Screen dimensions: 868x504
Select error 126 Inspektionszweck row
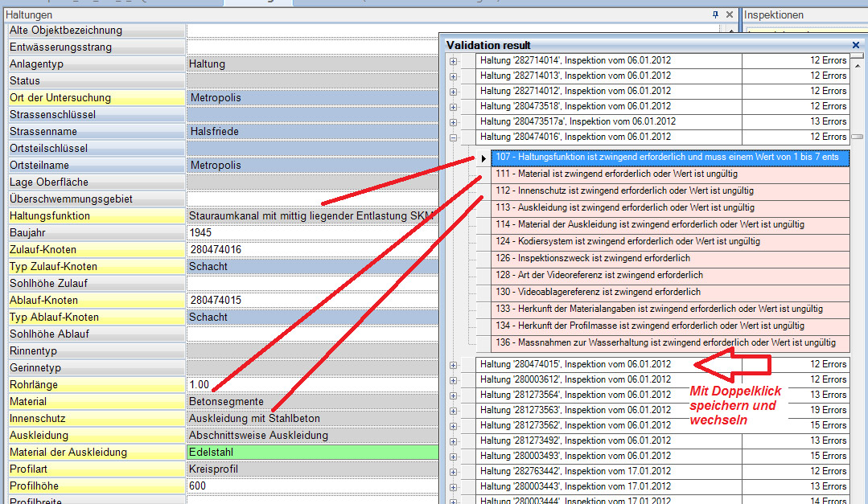[x=670, y=258]
